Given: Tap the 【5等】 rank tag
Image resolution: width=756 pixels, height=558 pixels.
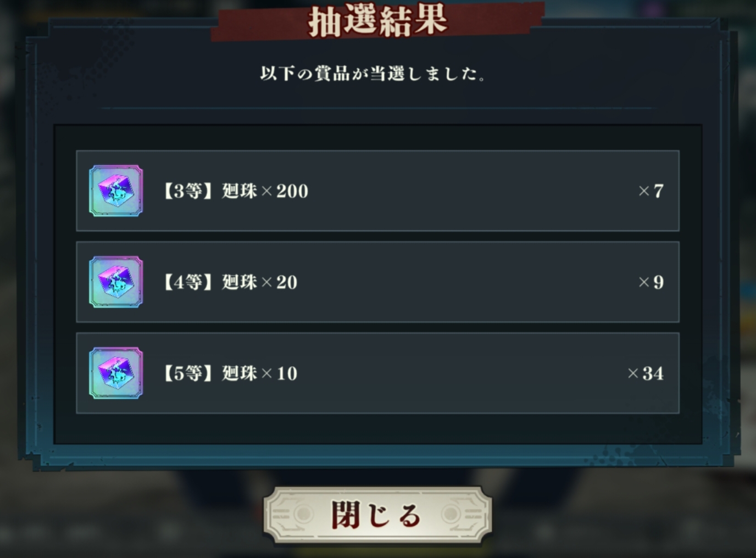Looking at the screenshot, I should (x=188, y=373).
